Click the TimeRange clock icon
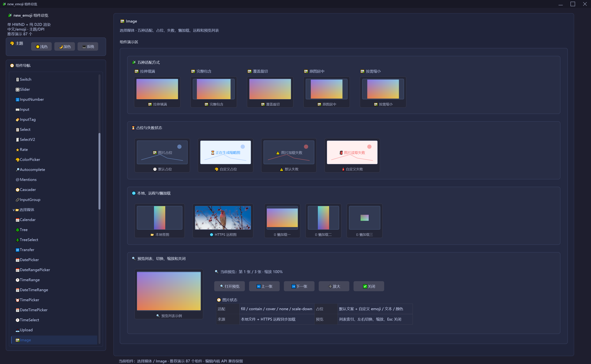591x364 pixels. pos(17,280)
